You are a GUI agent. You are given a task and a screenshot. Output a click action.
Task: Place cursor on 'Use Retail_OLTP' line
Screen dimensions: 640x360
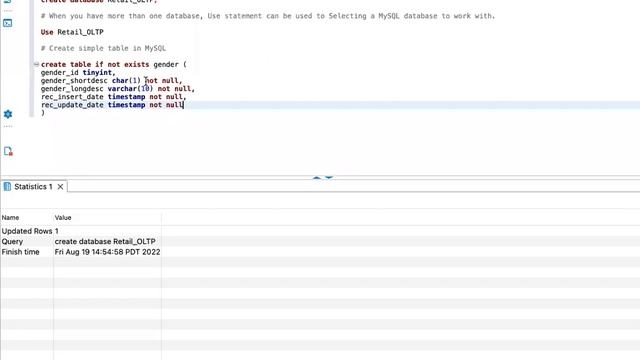click(72, 32)
